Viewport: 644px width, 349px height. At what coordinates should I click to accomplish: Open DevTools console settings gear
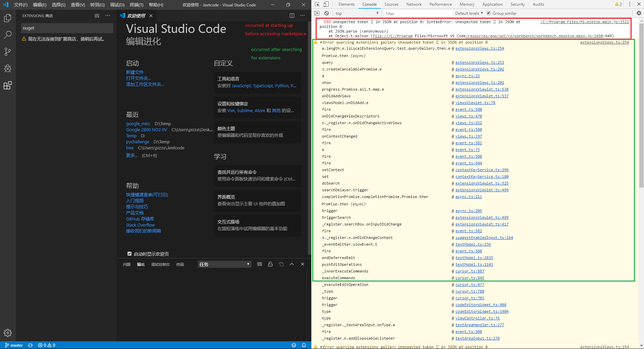639,13
